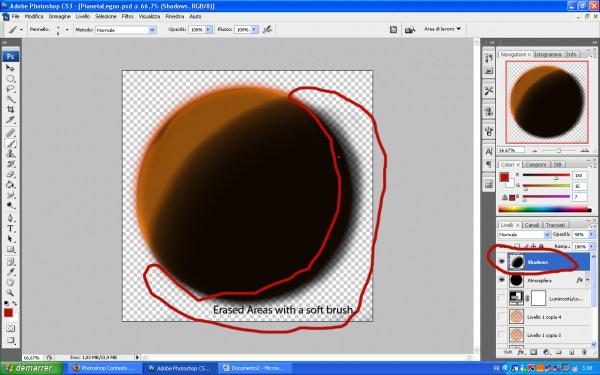Hide the Shadows layer

click(502, 262)
